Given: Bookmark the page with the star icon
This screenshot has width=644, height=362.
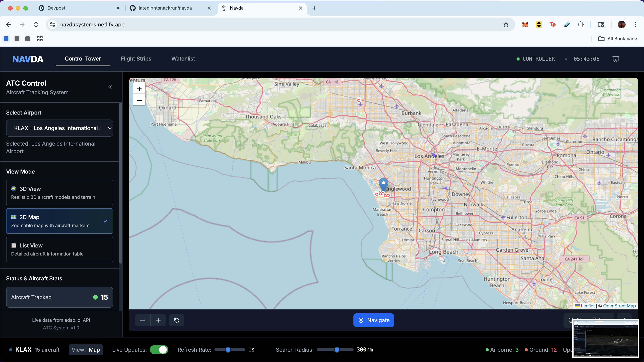Looking at the screenshot, I should click(506, 25).
